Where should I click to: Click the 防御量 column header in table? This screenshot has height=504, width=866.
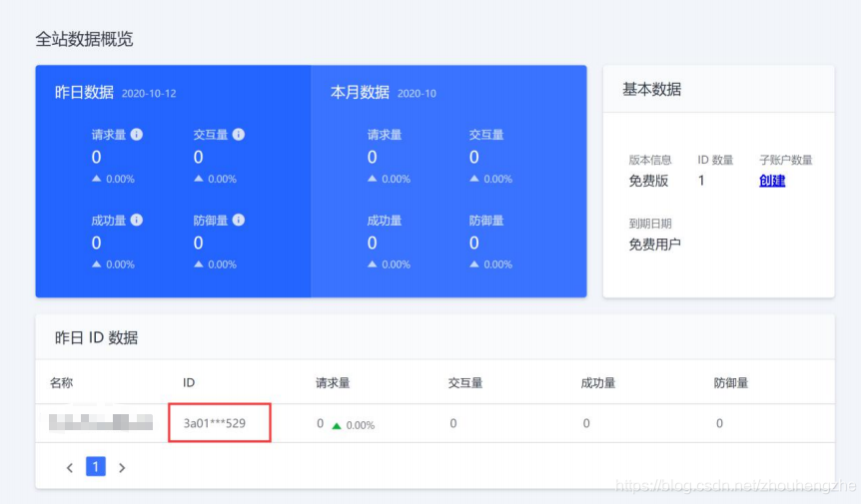[x=731, y=382]
